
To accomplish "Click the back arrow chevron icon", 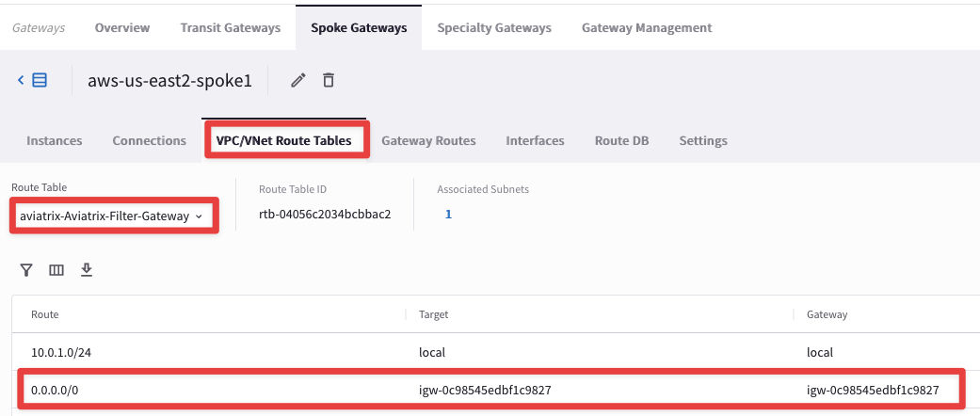I will [x=21, y=81].
